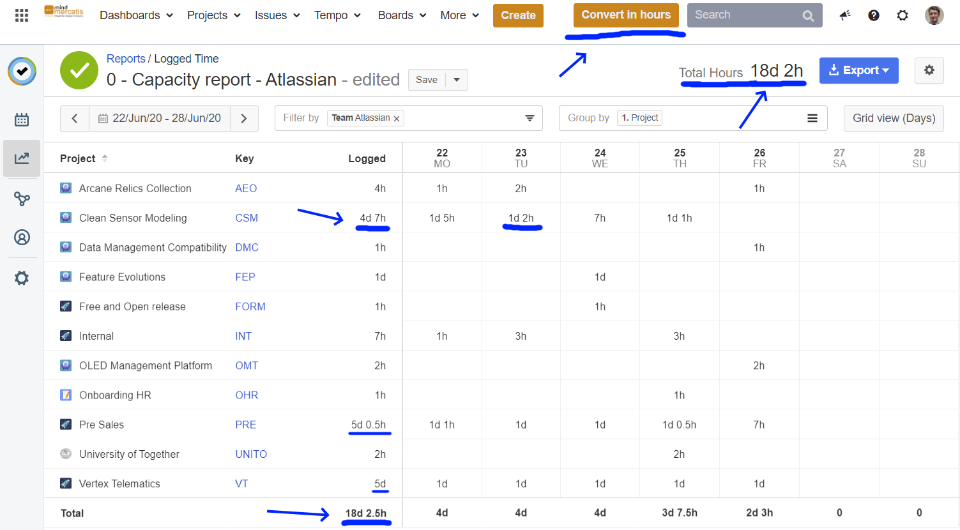Open the Tempo menu
960x530 pixels.
point(336,15)
